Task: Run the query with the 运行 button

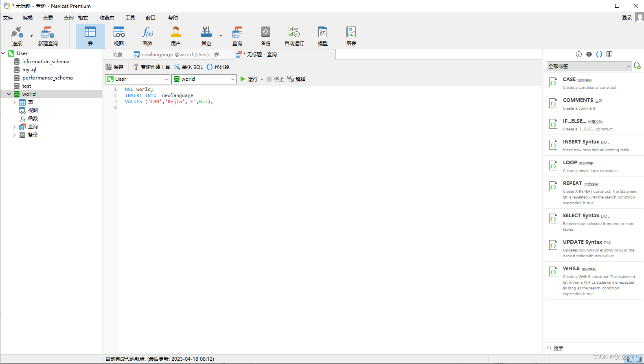Action: (x=249, y=79)
